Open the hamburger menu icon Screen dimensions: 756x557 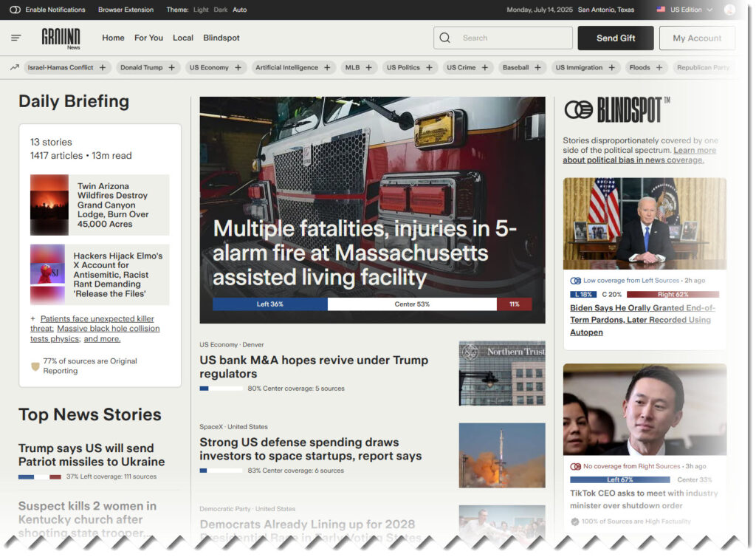pos(16,38)
